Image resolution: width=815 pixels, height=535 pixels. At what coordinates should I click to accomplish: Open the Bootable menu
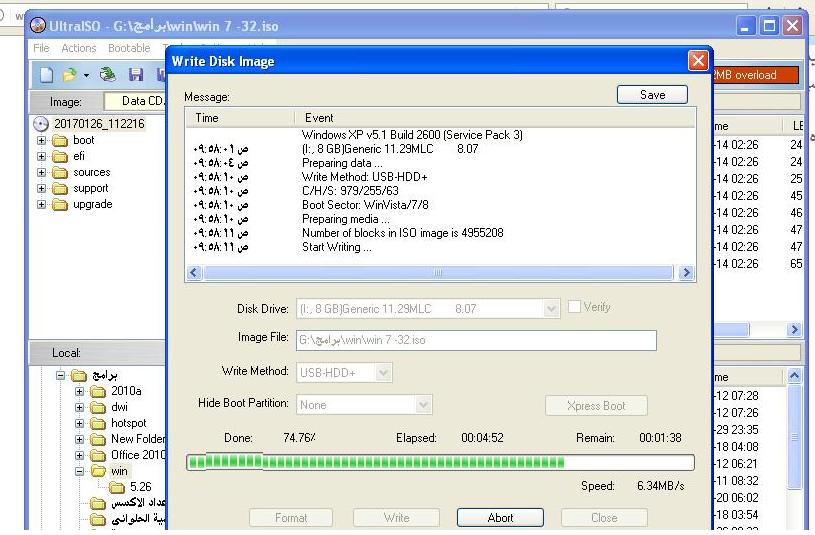(x=129, y=48)
